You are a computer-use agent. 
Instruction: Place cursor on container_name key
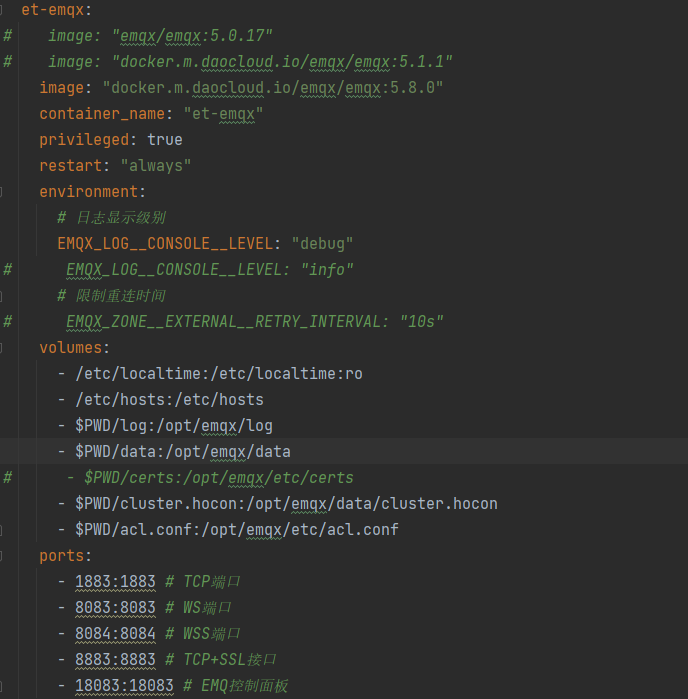102,114
